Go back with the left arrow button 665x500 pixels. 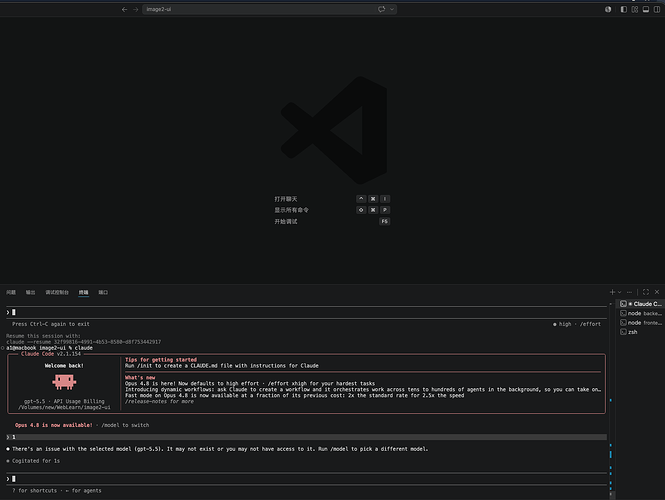point(124,9)
